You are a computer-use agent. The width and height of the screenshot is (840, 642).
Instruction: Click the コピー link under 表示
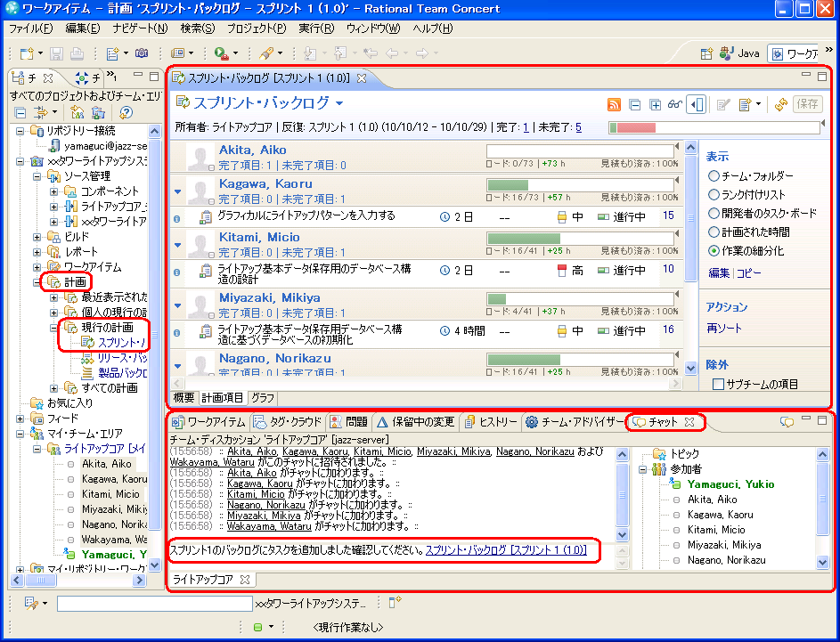(x=748, y=273)
